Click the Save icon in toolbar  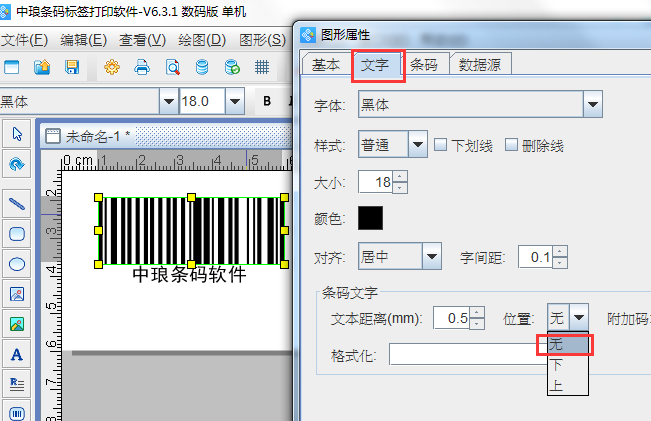click(72, 68)
